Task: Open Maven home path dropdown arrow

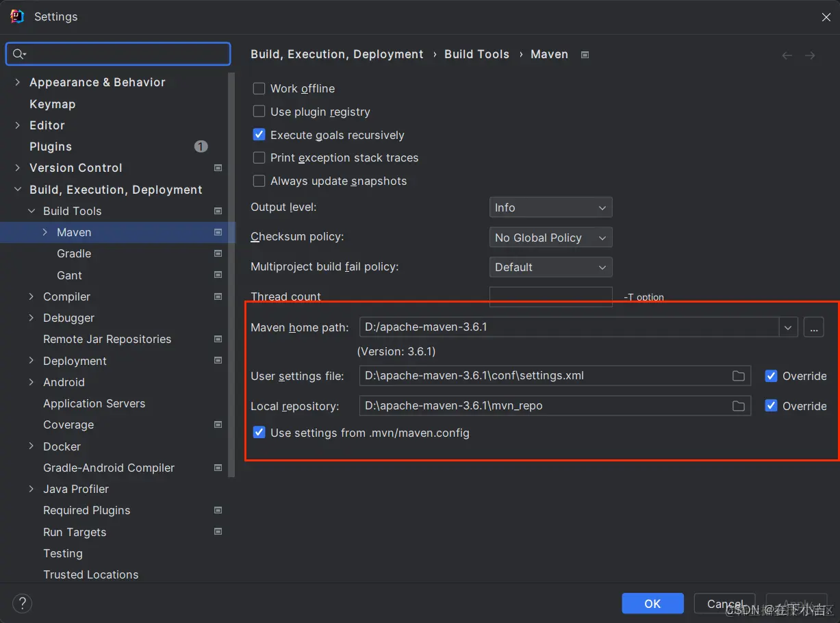Action: pos(788,327)
